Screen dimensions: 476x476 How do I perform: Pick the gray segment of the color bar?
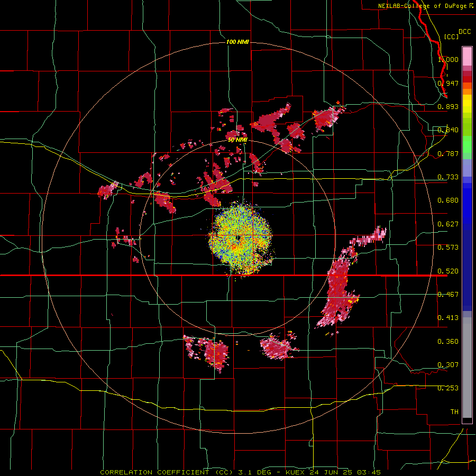click(x=467, y=368)
